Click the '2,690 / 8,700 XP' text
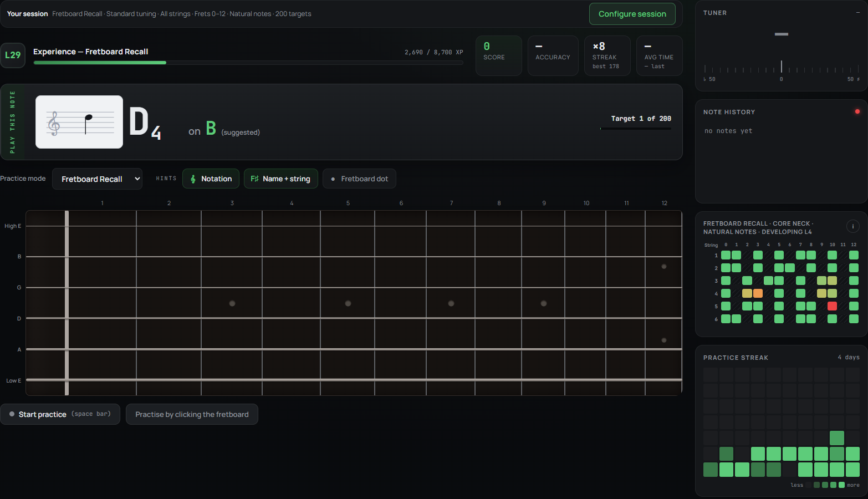 coord(433,52)
